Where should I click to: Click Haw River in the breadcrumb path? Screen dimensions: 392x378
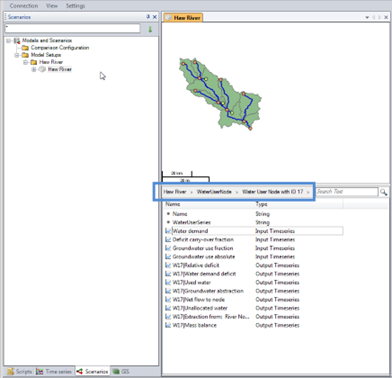tap(175, 192)
